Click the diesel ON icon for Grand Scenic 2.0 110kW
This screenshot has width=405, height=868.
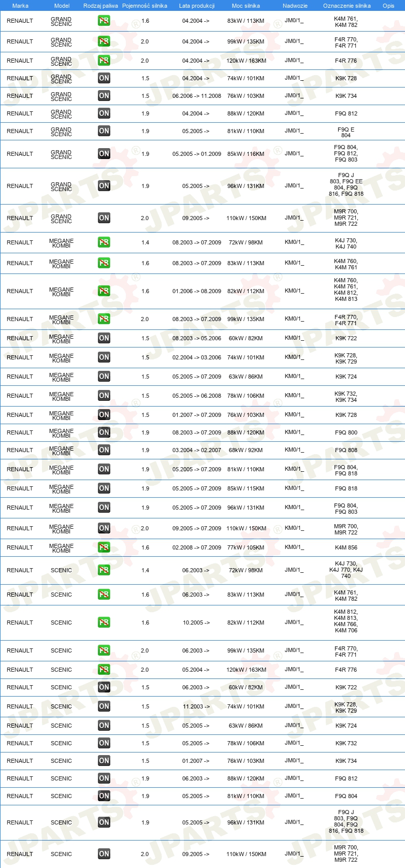104,218
